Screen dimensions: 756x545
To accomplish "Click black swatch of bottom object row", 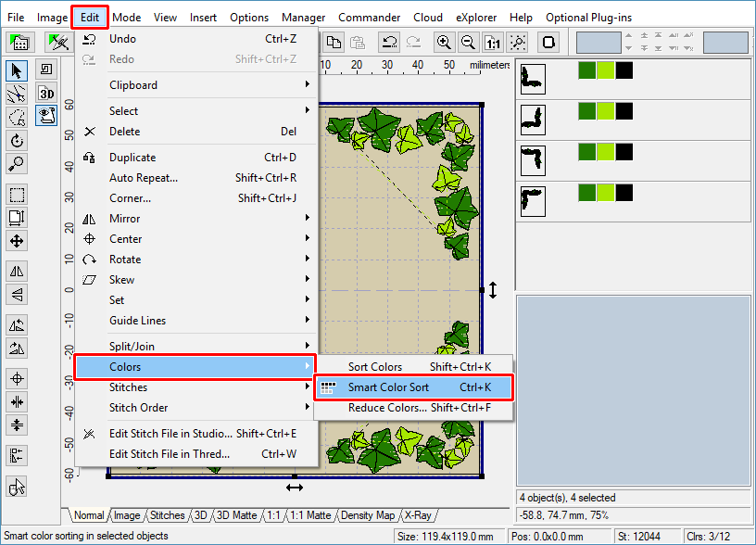I will coord(624,193).
